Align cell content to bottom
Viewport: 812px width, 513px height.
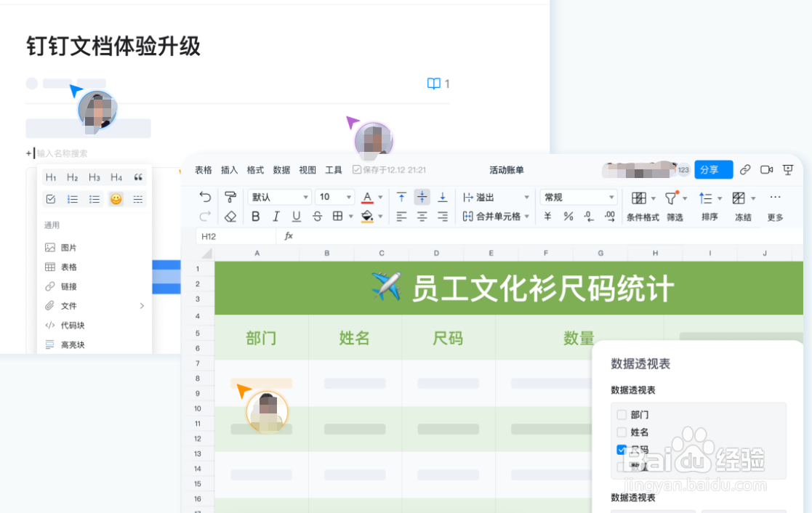click(443, 197)
